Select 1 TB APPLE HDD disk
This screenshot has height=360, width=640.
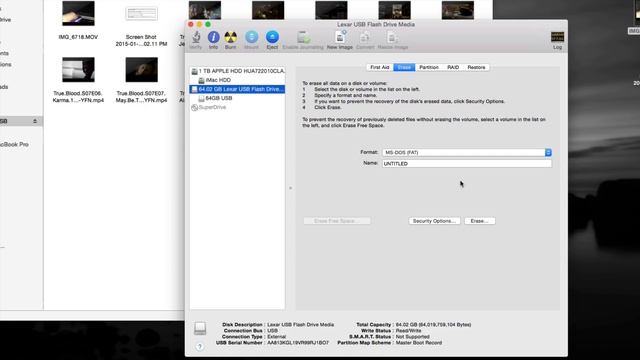tap(237, 71)
